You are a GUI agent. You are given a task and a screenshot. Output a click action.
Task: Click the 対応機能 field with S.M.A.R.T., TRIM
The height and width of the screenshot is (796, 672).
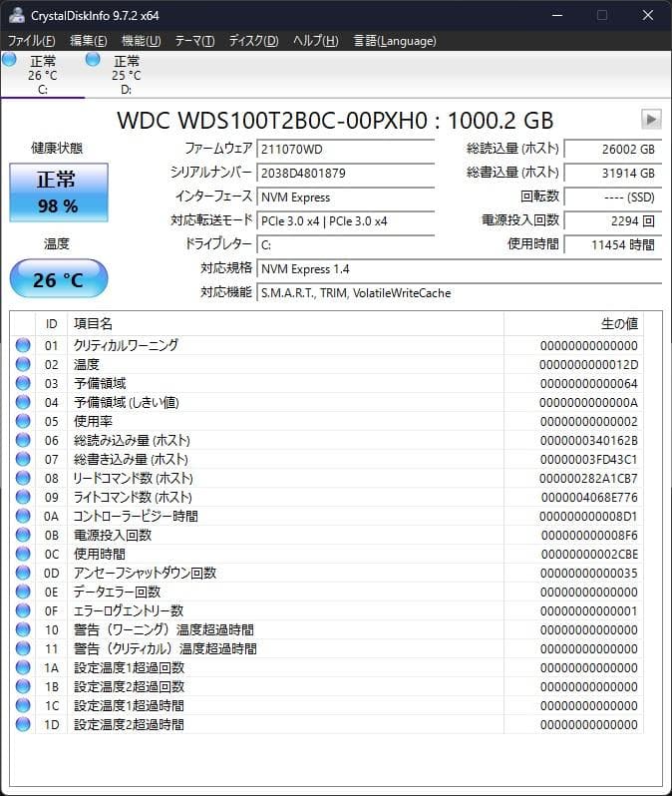coord(460,293)
